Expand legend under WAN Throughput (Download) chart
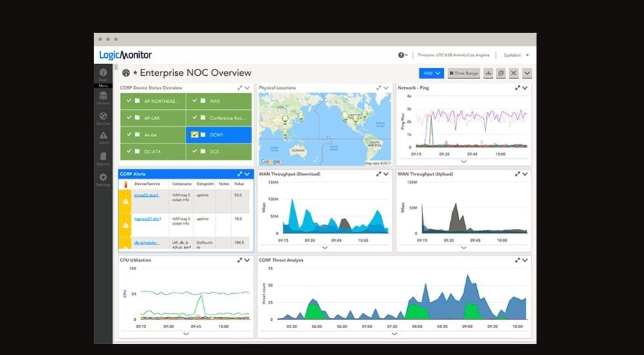Image resolution: width=644 pixels, height=355 pixels. coord(325,248)
